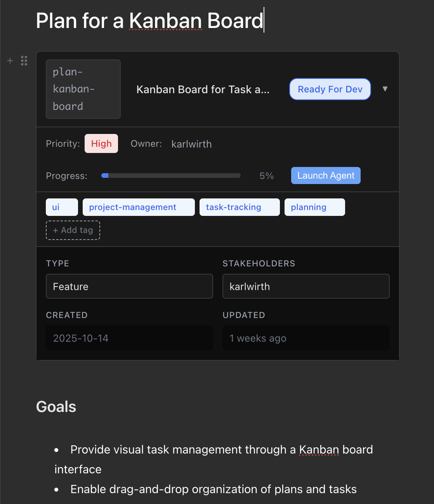434x504 pixels.
Task: Select the "ui" tag
Action: coord(61,207)
